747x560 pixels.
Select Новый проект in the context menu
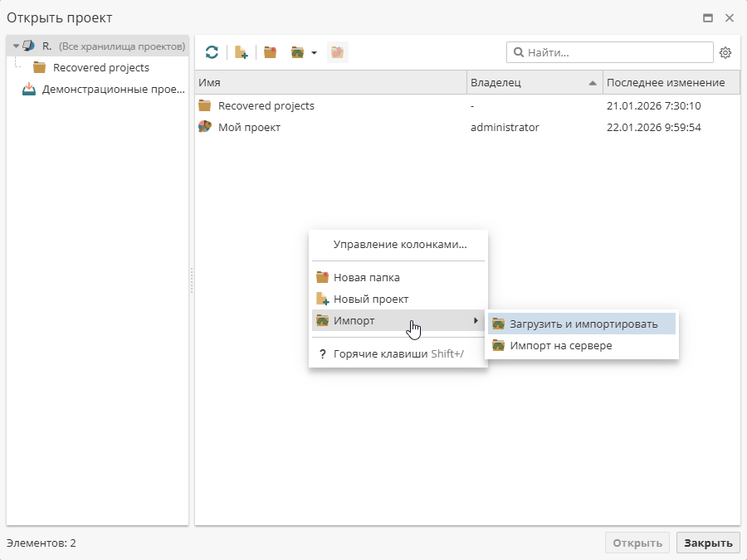370,299
